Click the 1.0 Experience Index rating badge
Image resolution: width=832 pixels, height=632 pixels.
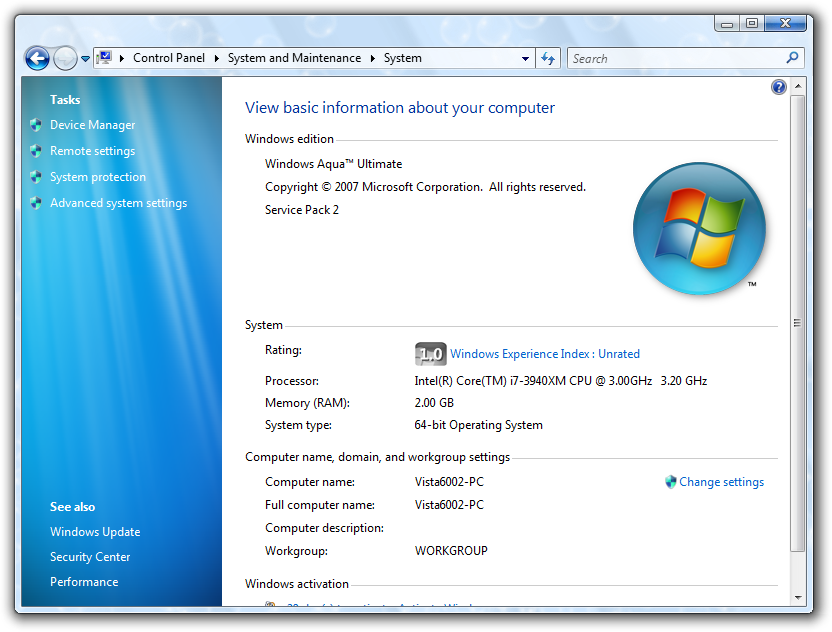point(430,354)
